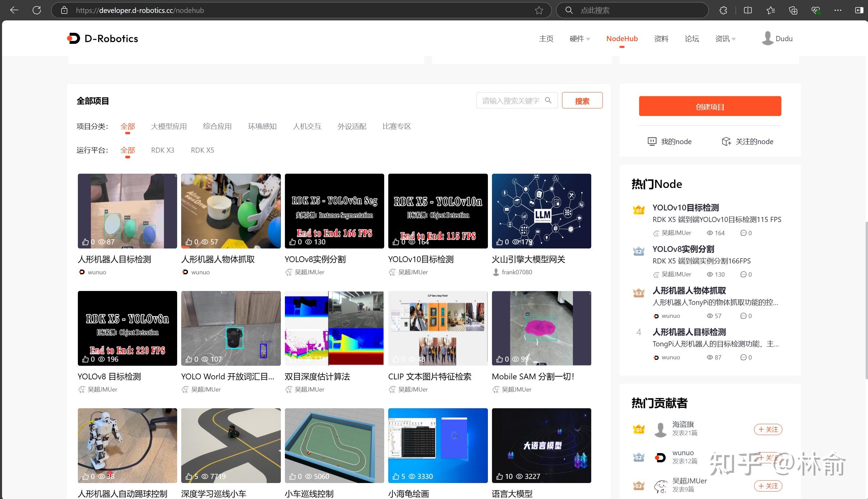Toggle follow for contributor 海盗旗

tap(768, 429)
